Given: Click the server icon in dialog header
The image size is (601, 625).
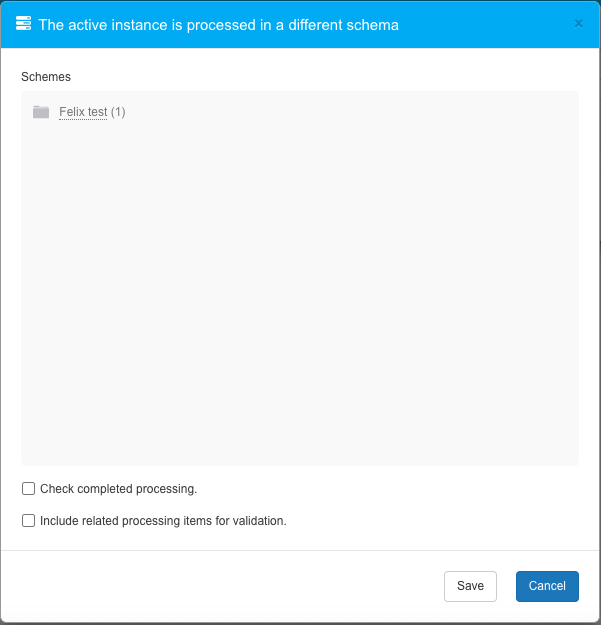Looking at the screenshot, I should click(24, 24).
